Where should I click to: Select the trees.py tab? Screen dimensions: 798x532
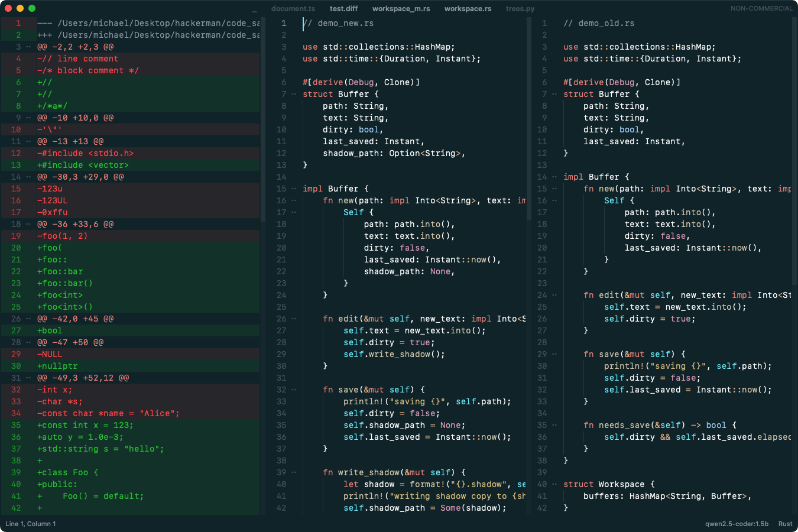520,9
